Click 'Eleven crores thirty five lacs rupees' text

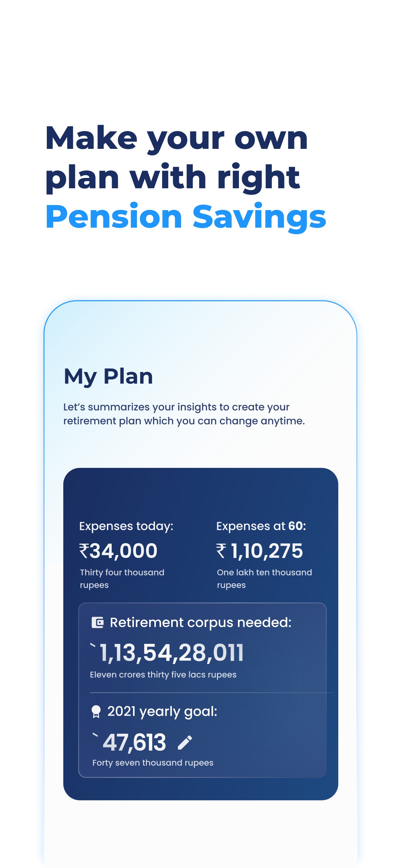click(x=163, y=675)
